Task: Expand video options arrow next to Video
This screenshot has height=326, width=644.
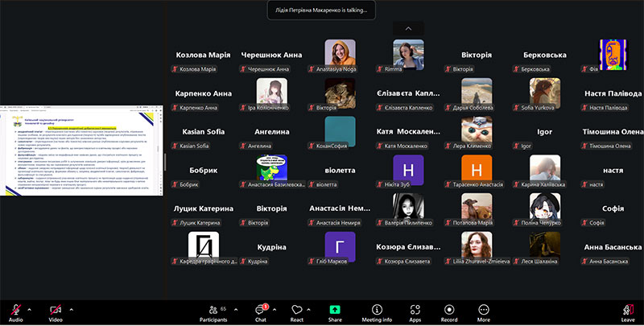Action: (x=72, y=308)
